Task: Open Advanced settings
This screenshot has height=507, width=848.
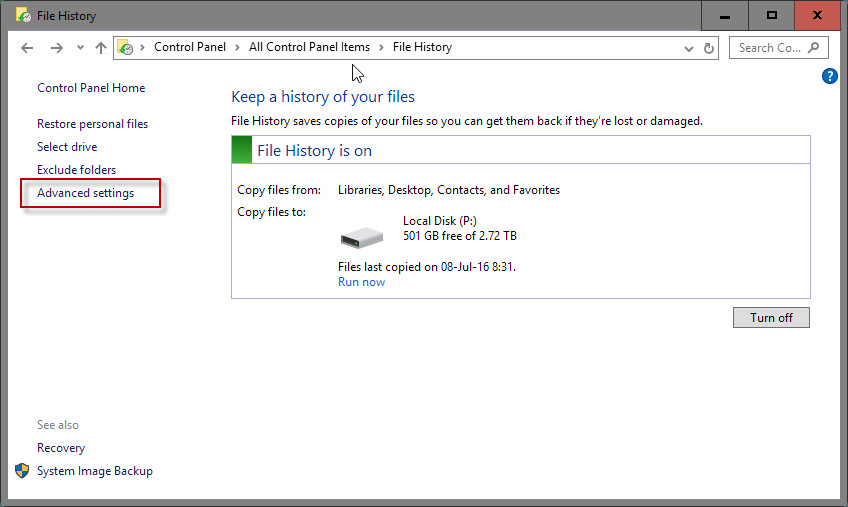Action: [85, 193]
